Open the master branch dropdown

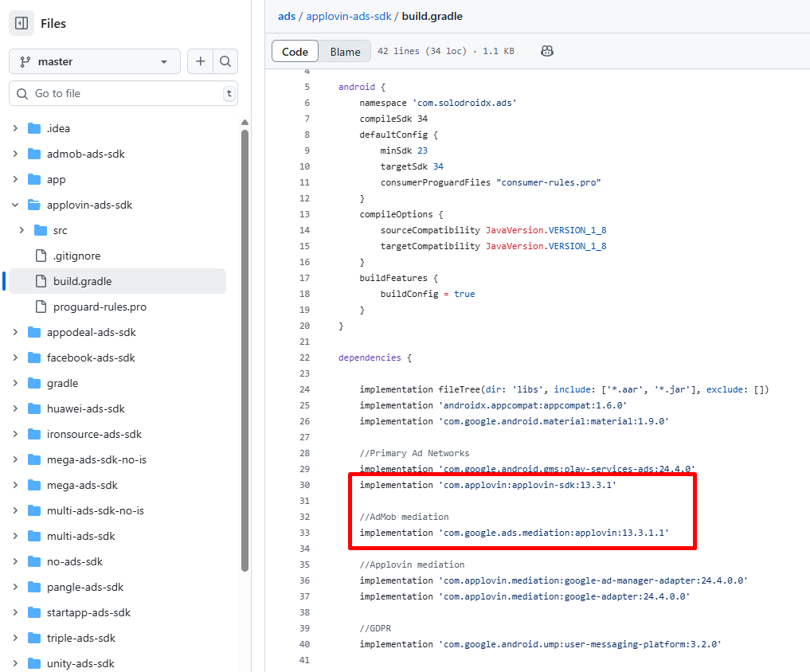95,61
